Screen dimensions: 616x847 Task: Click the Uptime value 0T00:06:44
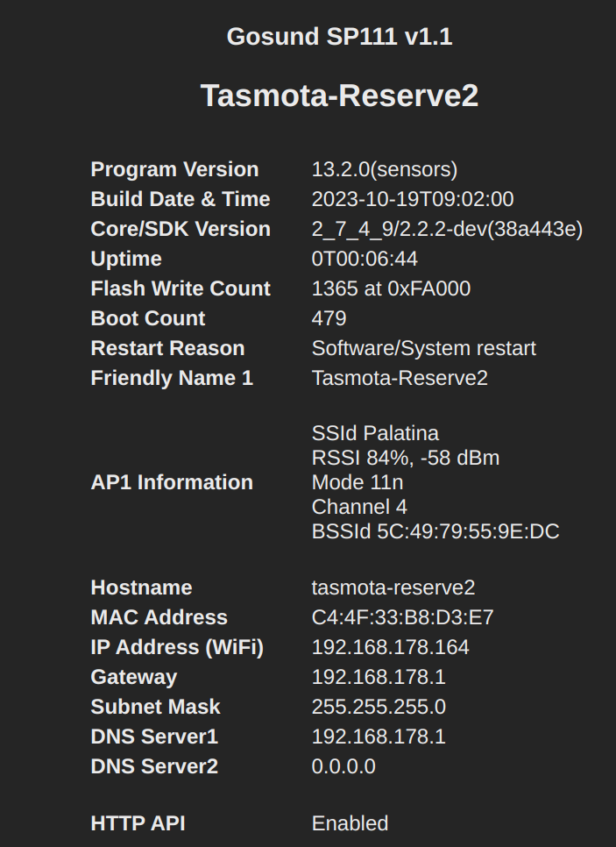(x=365, y=260)
